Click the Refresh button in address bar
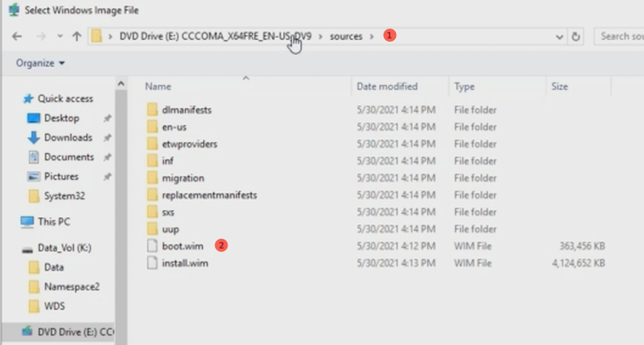Image resolution: width=644 pixels, height=345 pixels. (576, 37)
